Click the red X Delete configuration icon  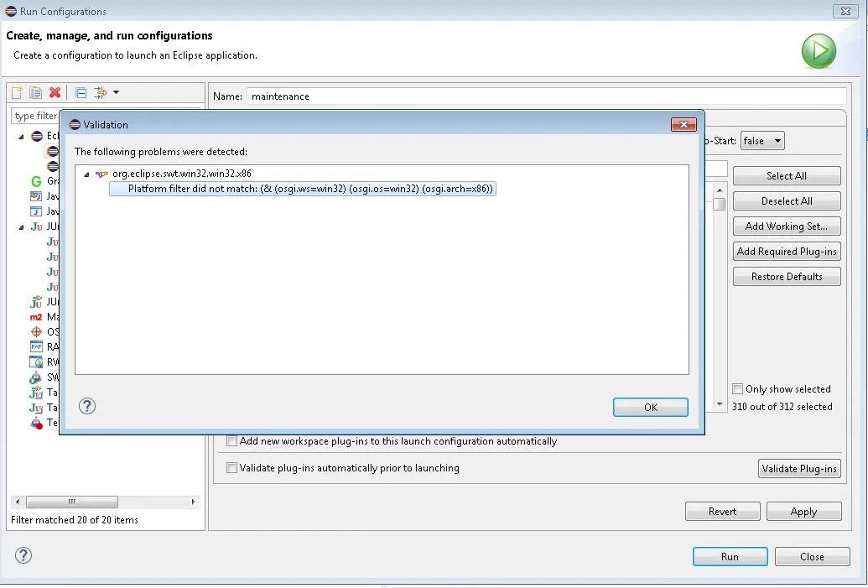pyautogui.click(x=55, y=92)
